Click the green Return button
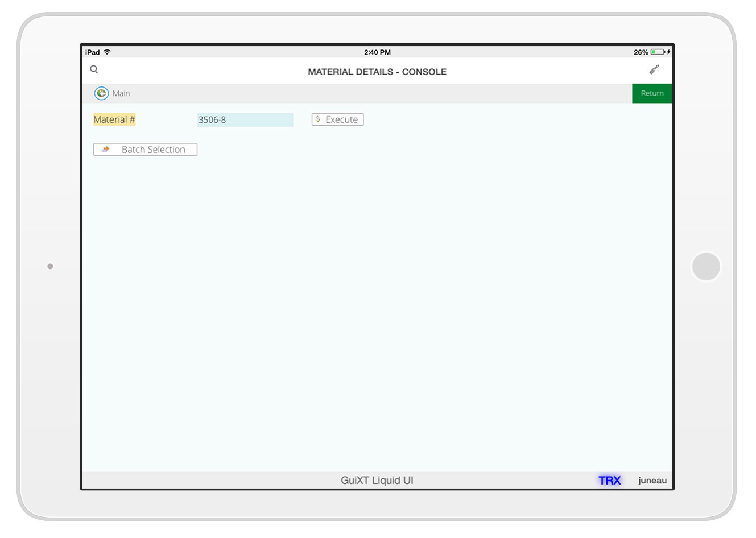Viewport: 756px width, 538px height. tap(652, 93)
